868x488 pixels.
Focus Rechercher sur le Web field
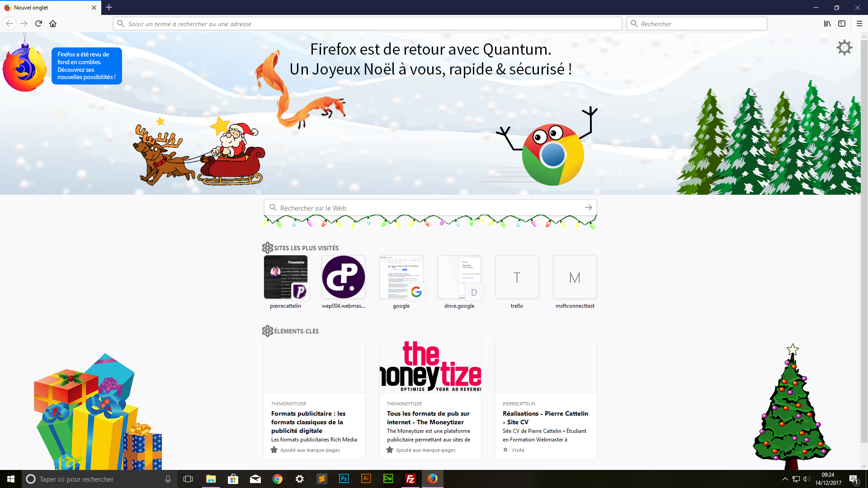coord(430,207)
